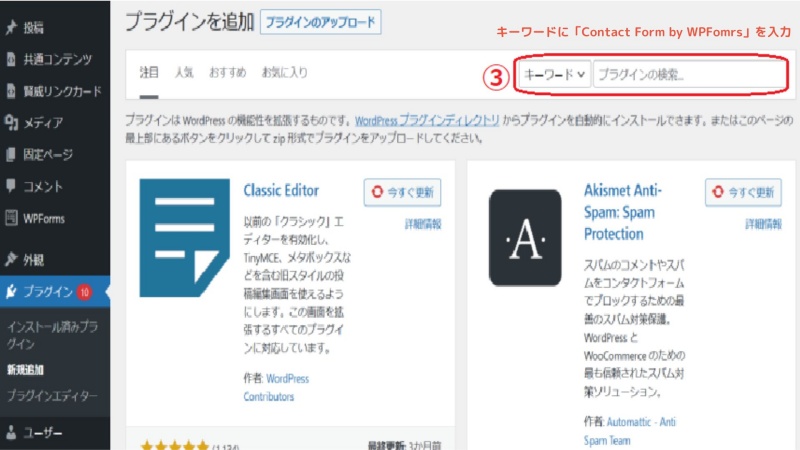
Task: Update Akismet with 今すぐ更新
Action: click(743, 192)
